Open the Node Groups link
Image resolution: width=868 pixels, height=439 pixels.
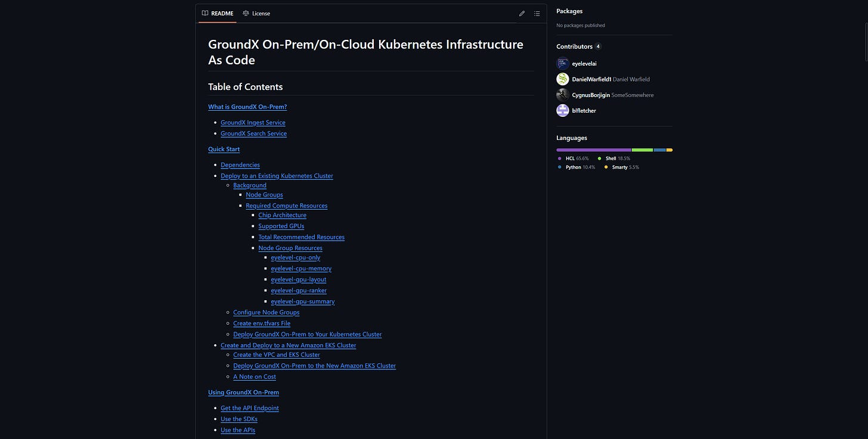[264, 195]
